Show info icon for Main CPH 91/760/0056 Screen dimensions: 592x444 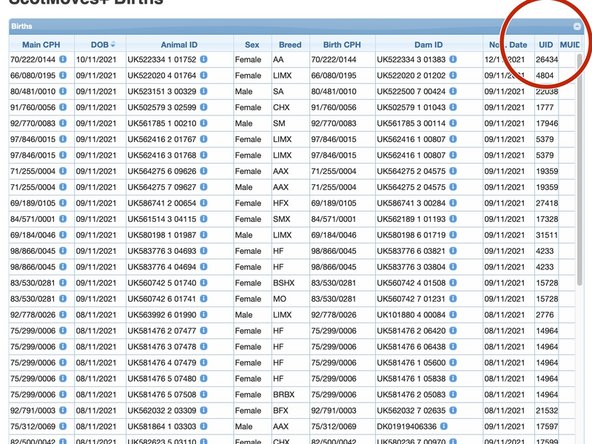(63, 107)
